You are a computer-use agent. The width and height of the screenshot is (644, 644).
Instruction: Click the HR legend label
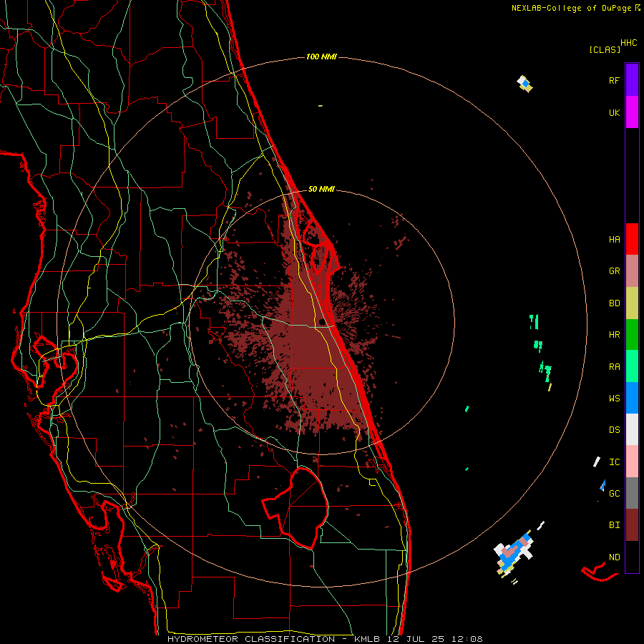pos(614,335)
